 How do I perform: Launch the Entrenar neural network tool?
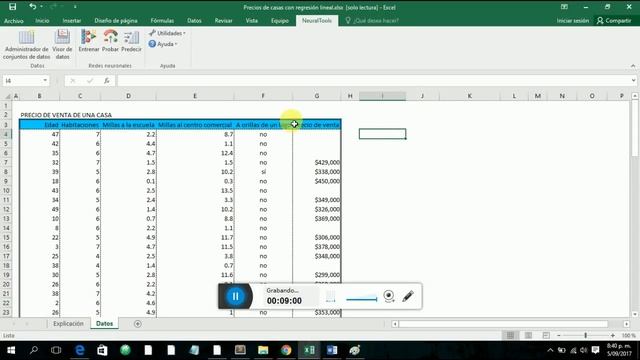[x=89, y=41]
